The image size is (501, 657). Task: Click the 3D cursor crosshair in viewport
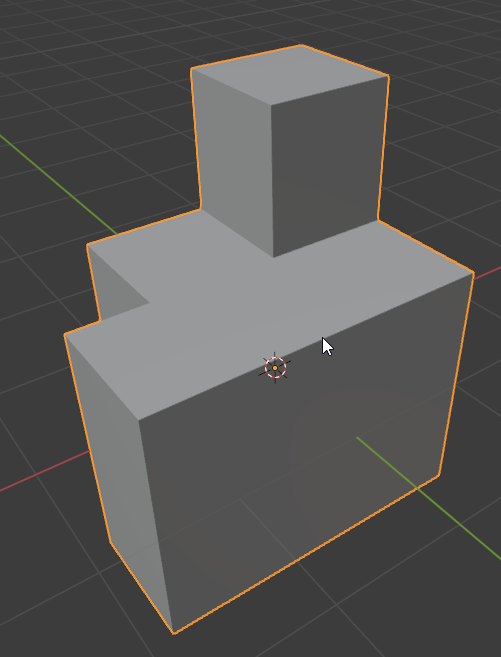click(x=275, y=367)
